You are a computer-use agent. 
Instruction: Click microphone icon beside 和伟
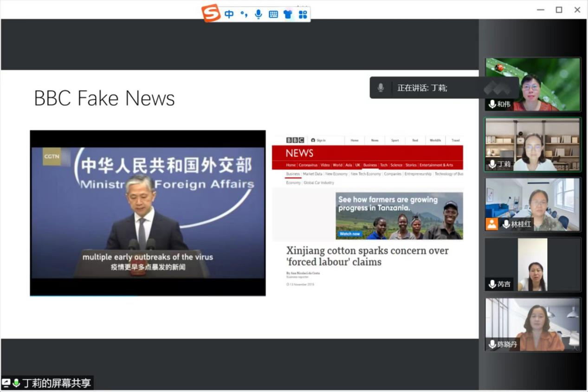coord(492,104)
